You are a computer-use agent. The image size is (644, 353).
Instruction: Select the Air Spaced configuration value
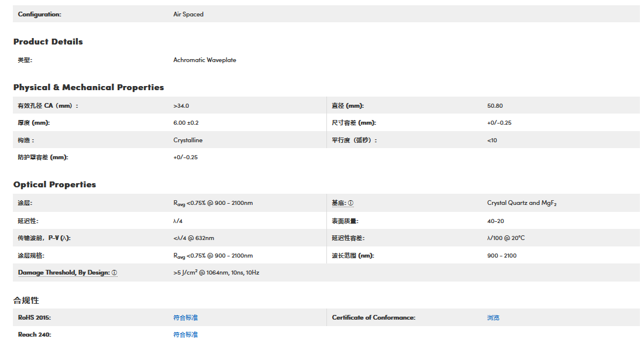click(188, 14)
